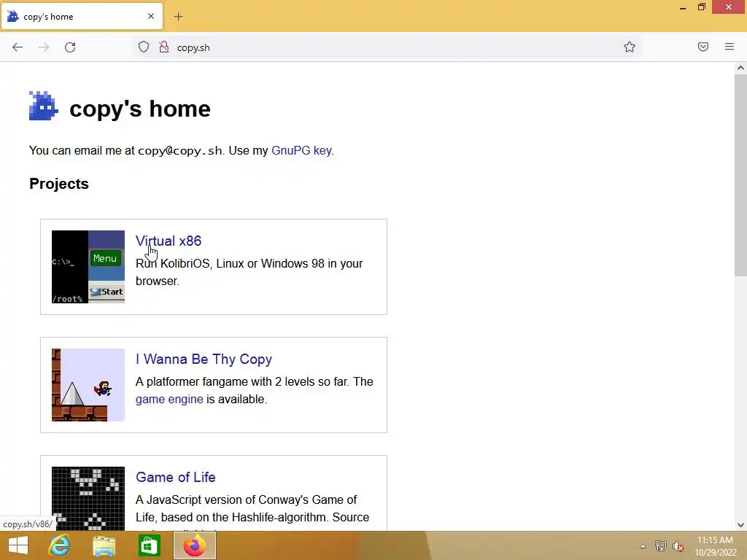
Task: Open File Explorer from the taskbar
Action: tap(104, 545)
